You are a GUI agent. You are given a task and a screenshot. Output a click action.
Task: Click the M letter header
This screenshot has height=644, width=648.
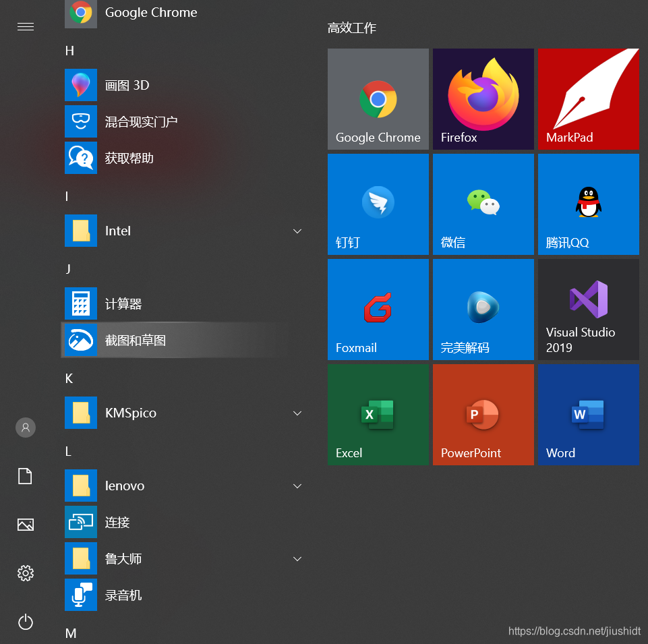point(71,633)
